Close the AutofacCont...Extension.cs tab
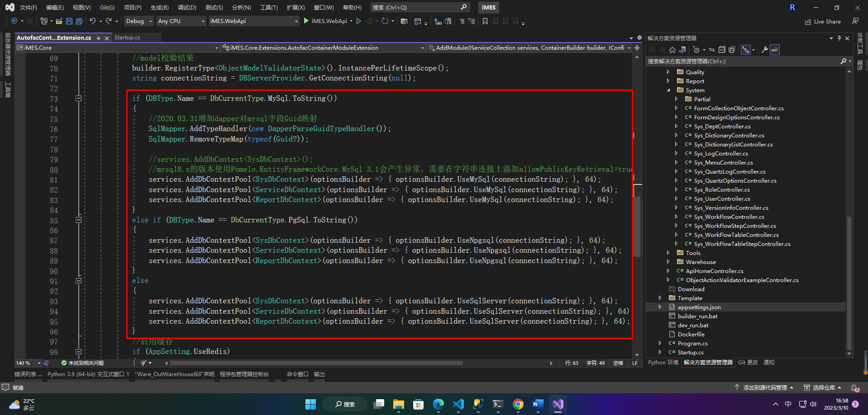The height and width of the screenshot is (415, 868). [107, 38]
